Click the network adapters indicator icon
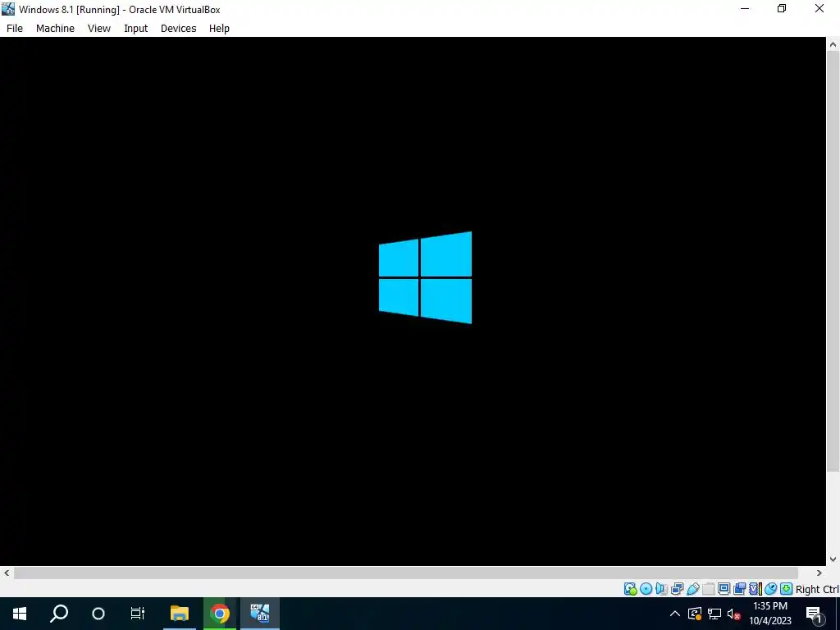The width and height of the screenshot is (840, 630). (677, 589)
